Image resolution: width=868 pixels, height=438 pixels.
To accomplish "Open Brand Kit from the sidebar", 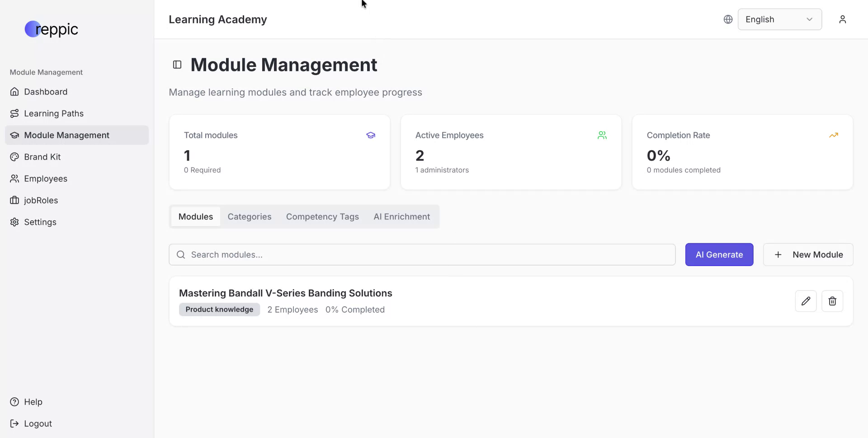I will tap(42, 157).
